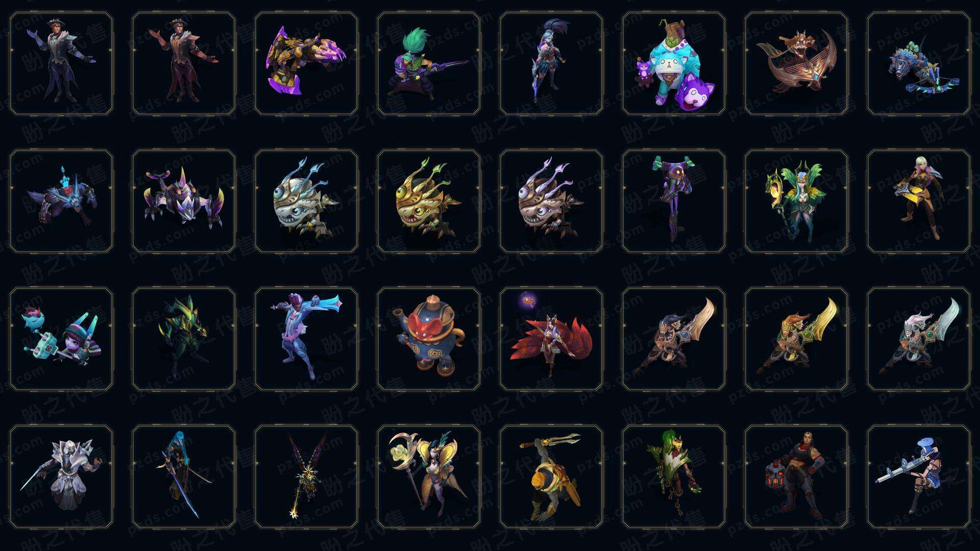Click the green winged mage with staff
This screenshot has width=980, height=551.
pyautogui.click(x=796, y=202)
